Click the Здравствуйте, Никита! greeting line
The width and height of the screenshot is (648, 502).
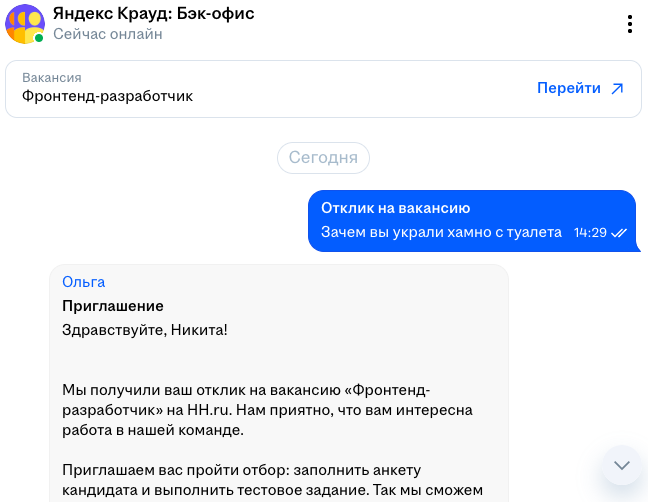145,329
